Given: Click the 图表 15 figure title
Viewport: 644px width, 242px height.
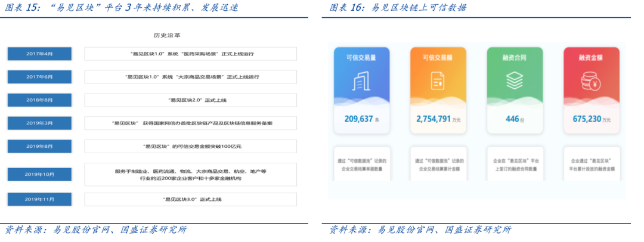Looking at the screenshot, I should (x=120, y=7).
